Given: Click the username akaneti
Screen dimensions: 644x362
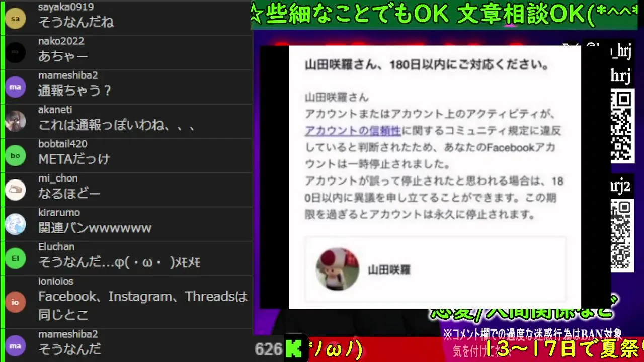Looking at the screenshot, I should point(55,110).
